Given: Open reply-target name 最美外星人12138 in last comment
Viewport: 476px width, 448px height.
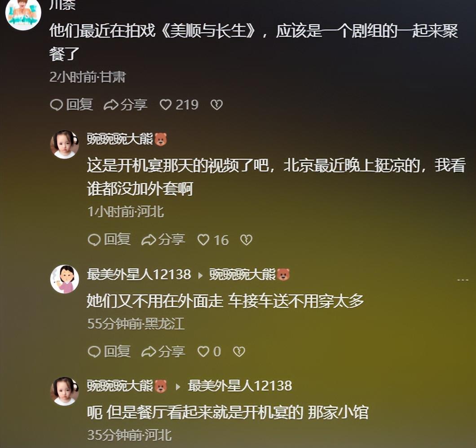Looking at the screenshot, I should point(240,386).
